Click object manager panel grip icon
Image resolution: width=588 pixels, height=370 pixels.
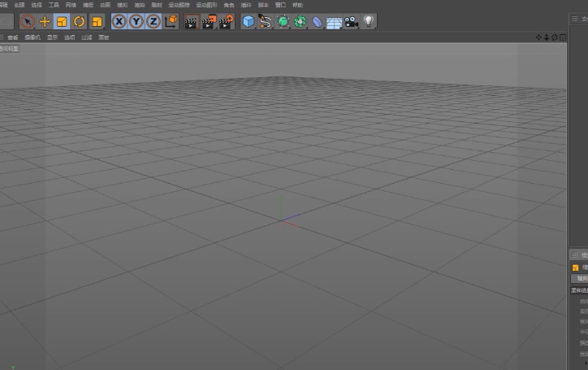(574, 19)
